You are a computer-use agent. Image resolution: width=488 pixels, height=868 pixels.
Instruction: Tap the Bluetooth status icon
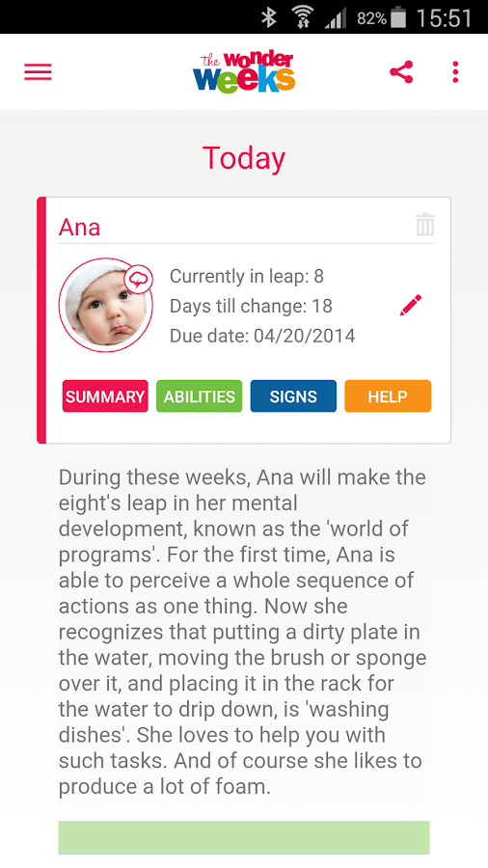click(x=269, y=17)
